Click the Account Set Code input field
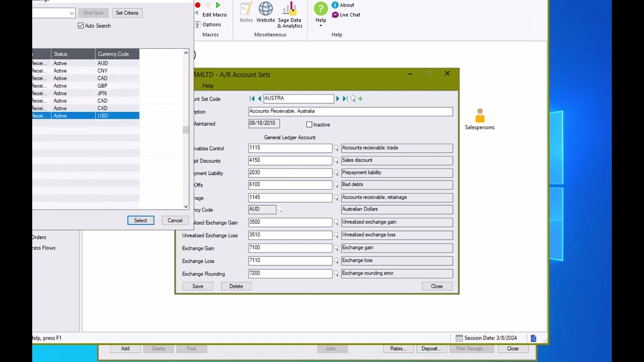This screenshot has height=362, width=644. 298,99
